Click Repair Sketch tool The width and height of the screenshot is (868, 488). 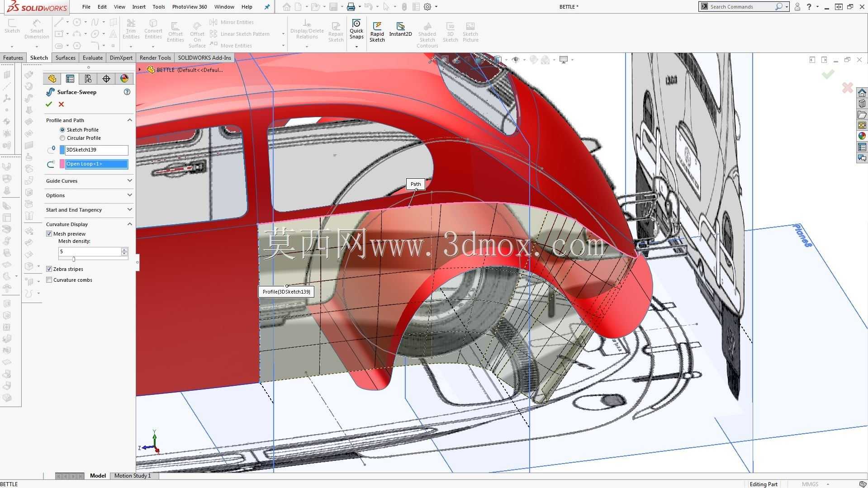pos(336,32)
